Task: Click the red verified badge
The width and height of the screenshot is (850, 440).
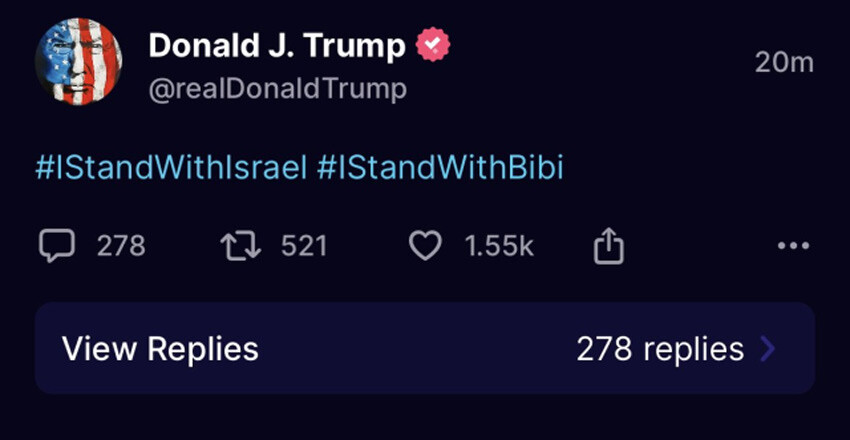Action: click(x=432, y=46)
